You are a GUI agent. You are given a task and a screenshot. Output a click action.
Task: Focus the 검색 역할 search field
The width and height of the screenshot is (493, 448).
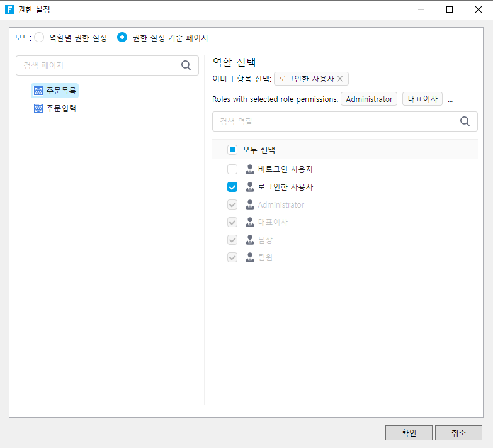[x=334, y=121]
